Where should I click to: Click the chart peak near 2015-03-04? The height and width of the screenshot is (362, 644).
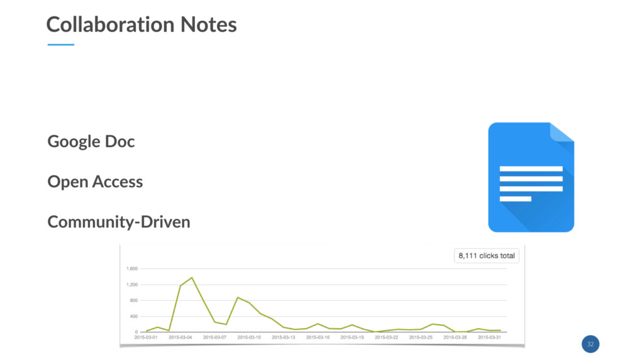tap(192, 278)
